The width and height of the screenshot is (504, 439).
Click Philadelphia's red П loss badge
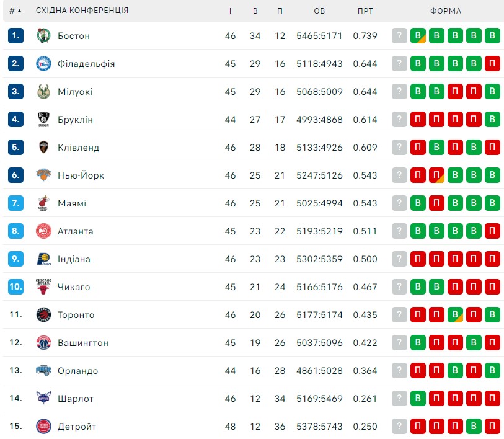(x=492, y=64)
